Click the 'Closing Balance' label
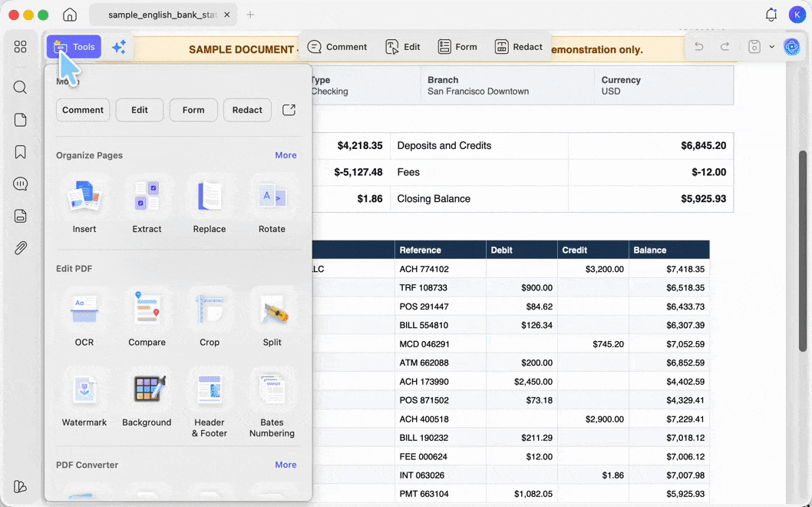The width and height of the screenshot is (812, 507). (434, 198)
